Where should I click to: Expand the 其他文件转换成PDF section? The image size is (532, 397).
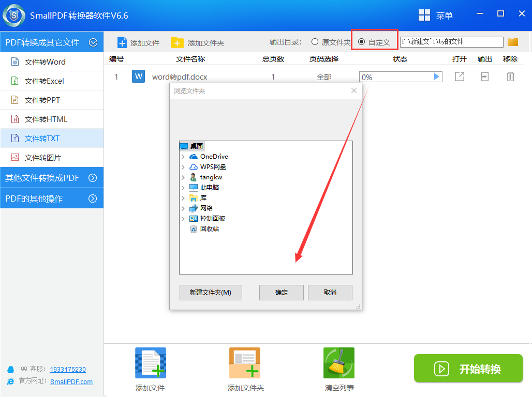click(52, 178)
